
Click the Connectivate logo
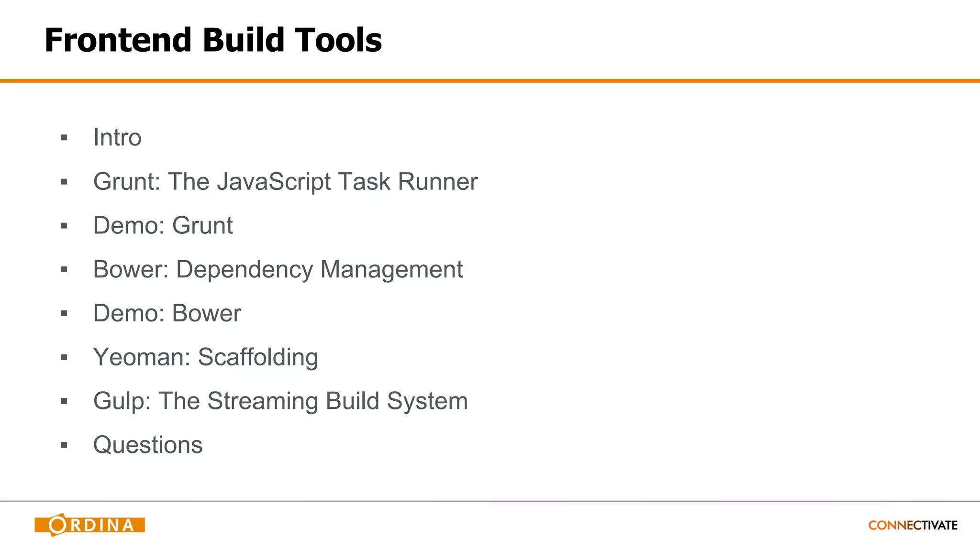(x=913, y=525)
